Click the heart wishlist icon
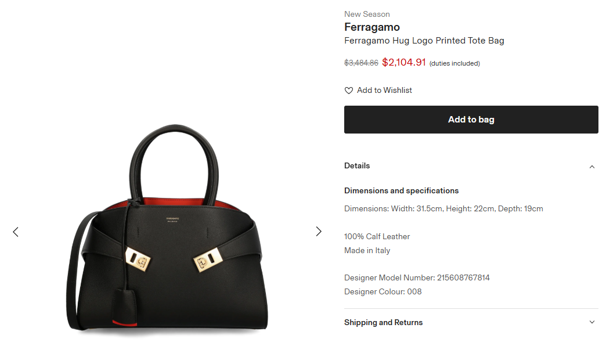This screenshot has width=606, height=364. click(349, 91)
